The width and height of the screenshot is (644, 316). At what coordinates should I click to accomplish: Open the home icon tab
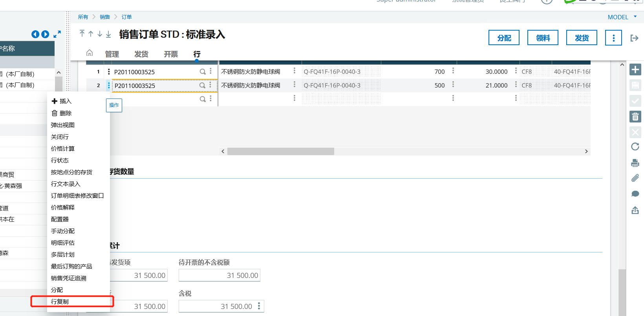pyautogui.click(x=90, y=53)
